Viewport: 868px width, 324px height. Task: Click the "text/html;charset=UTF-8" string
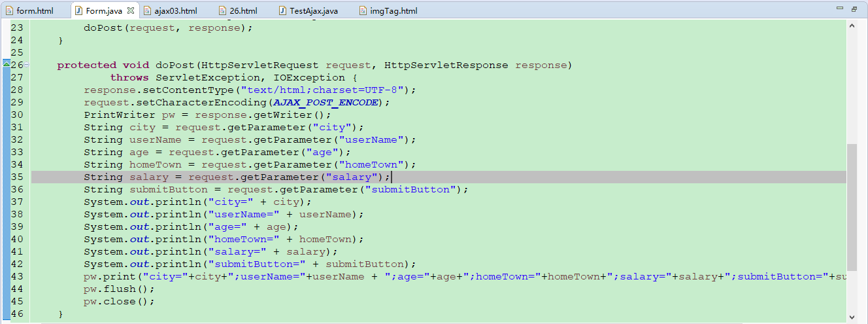(x=322, y=90)
